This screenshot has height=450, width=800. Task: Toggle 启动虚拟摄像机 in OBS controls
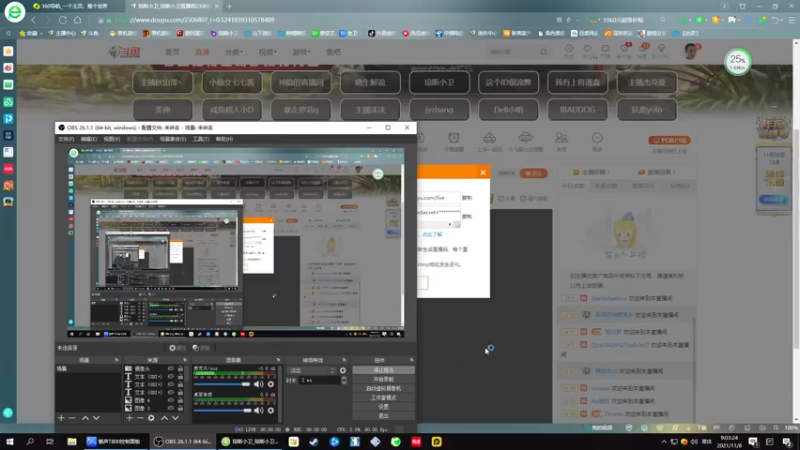point(384,388)
